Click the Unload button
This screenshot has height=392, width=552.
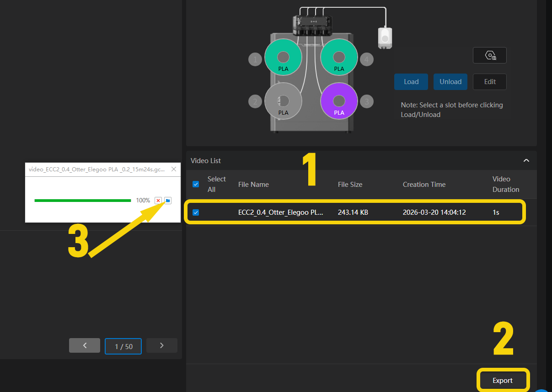[450, 82]
